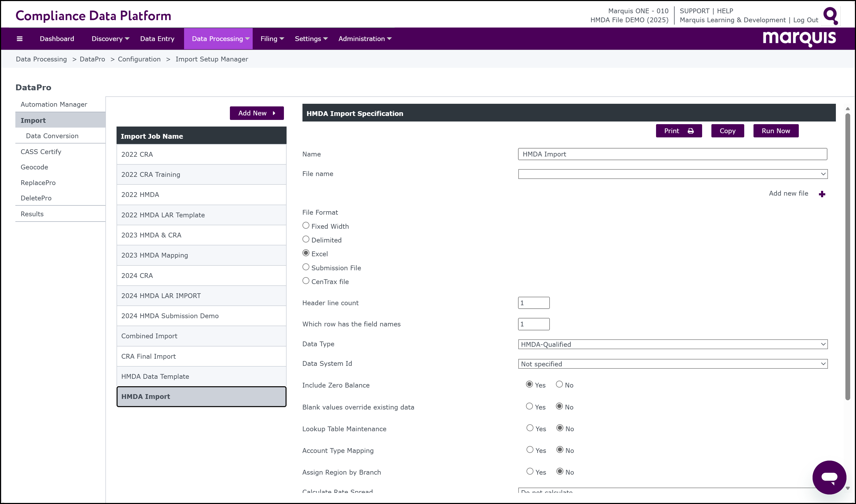The width and height of the screenshot is (856, 504).
Task: Open the File name dropdown
Action: pos(672,174)
